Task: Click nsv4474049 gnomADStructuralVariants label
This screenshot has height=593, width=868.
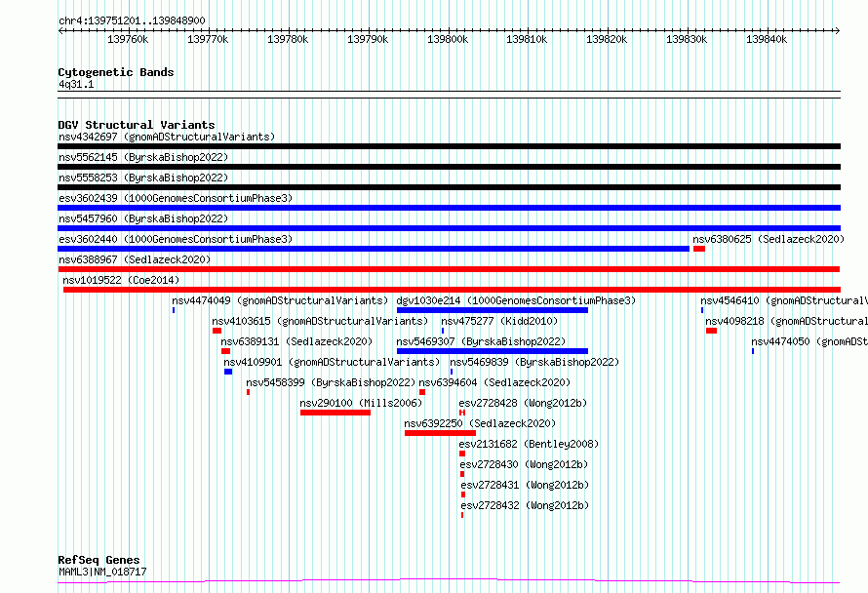Action: click(x=280, y=300)
